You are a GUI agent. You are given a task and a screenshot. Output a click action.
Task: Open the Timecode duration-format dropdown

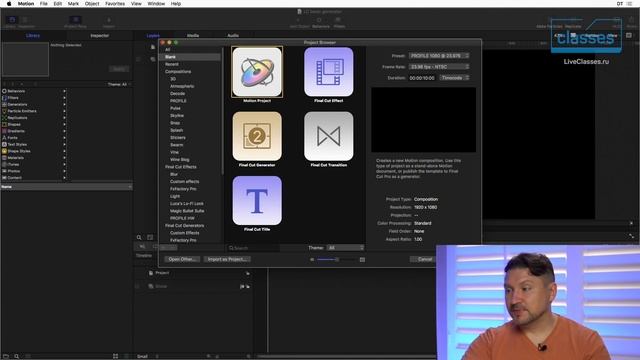454,78
